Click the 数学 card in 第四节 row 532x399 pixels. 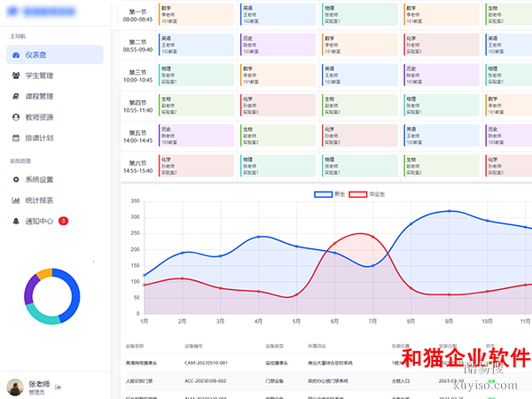[509, 106]
